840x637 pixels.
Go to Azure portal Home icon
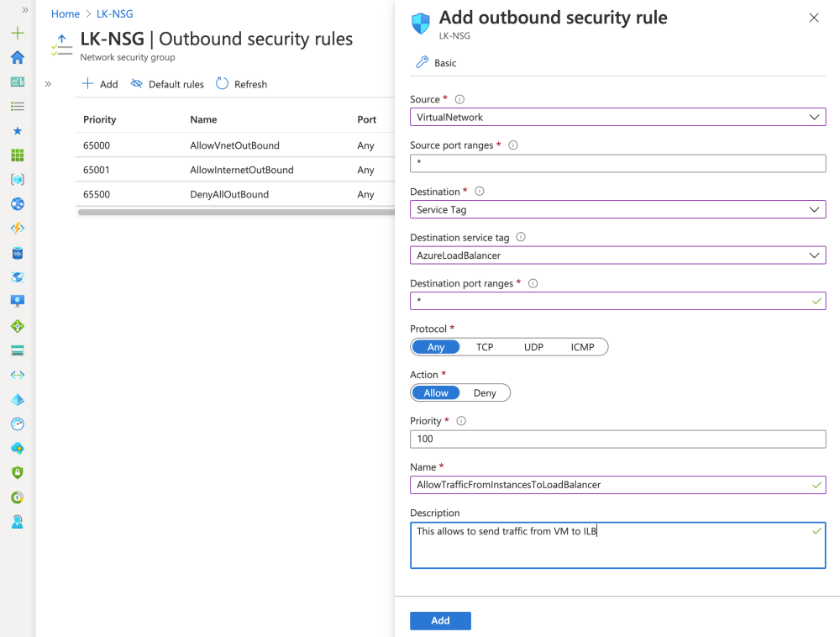pos(18,57)
